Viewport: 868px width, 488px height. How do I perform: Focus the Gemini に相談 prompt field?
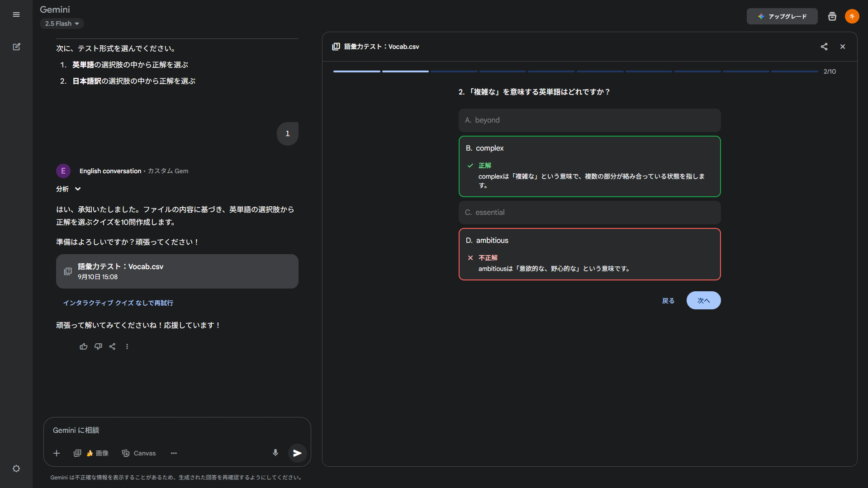tap(177, 431)
